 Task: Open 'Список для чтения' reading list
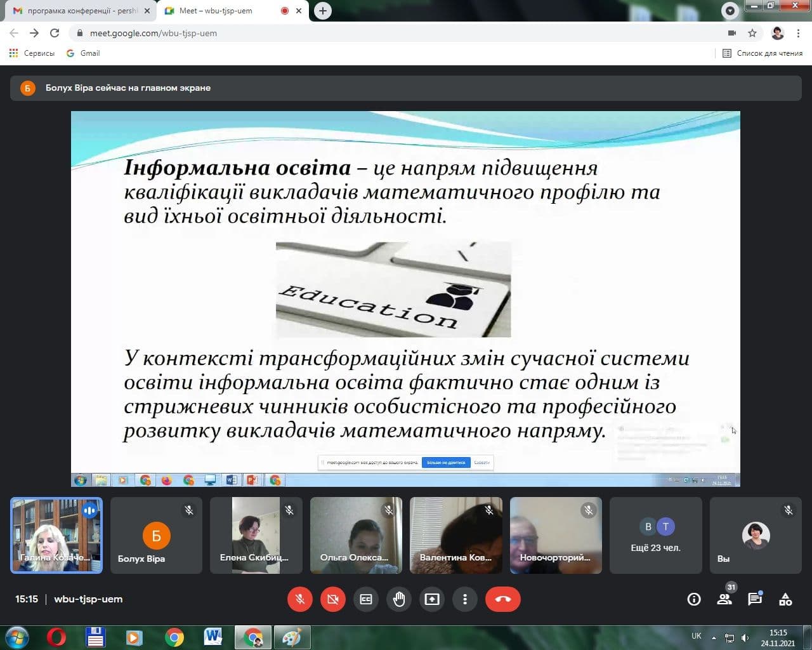pos(763,53)
